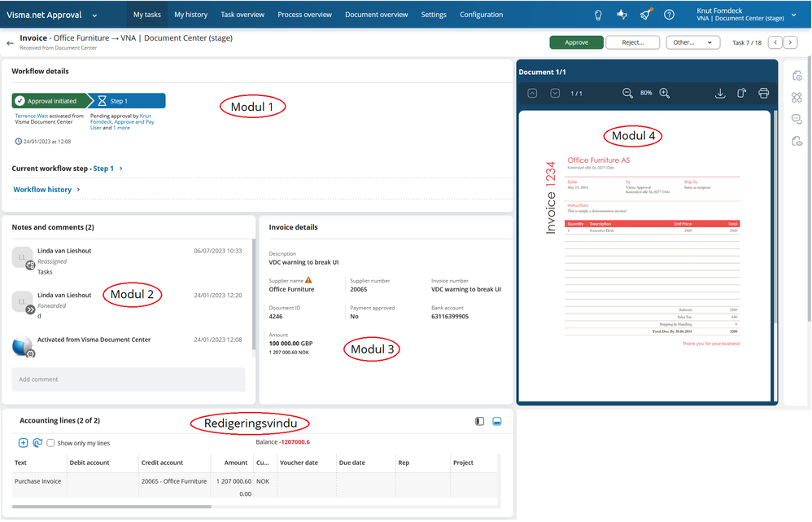This screenshot has width=812, height=522.
Task: Open the Other... dropdown
Action: [x=693, y=42]
